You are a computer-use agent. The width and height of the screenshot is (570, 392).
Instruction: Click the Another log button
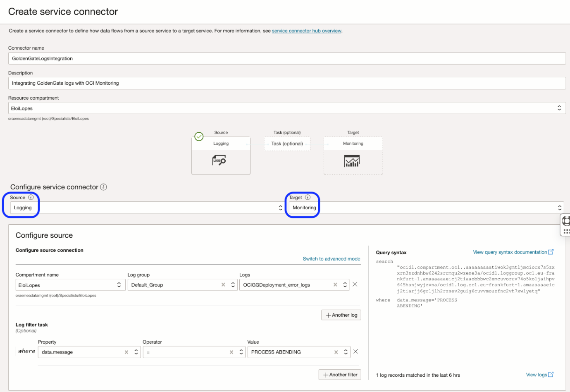[341, 315]
